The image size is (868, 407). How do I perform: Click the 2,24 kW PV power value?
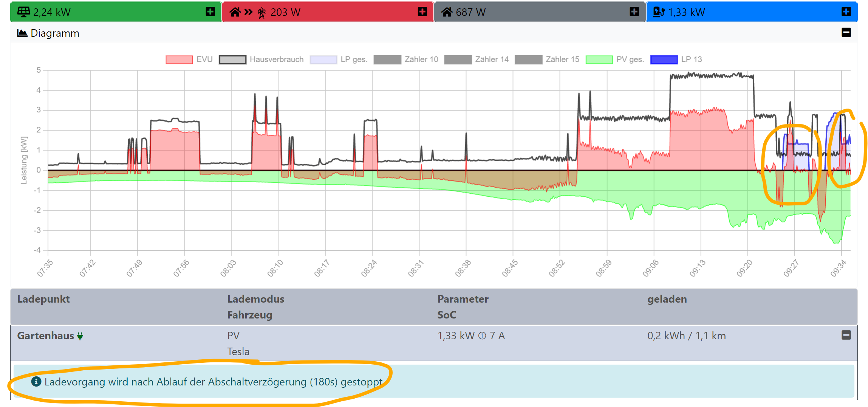point(52,12)
